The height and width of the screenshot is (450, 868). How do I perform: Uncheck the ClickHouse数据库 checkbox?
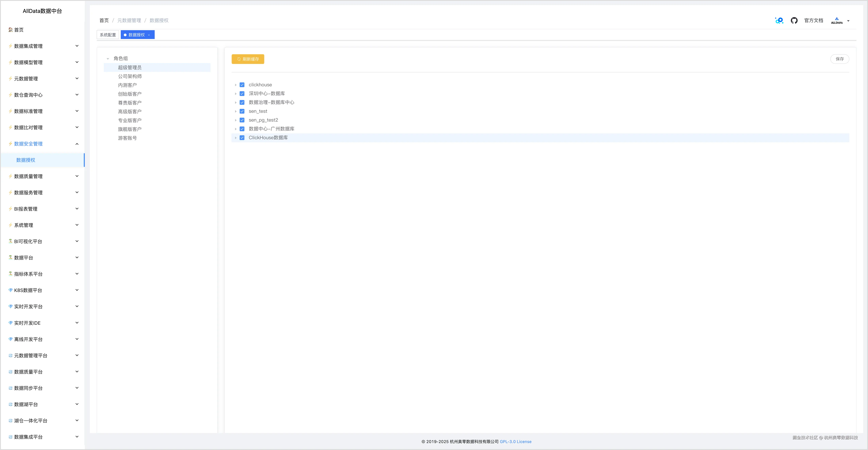coord(242,138)
